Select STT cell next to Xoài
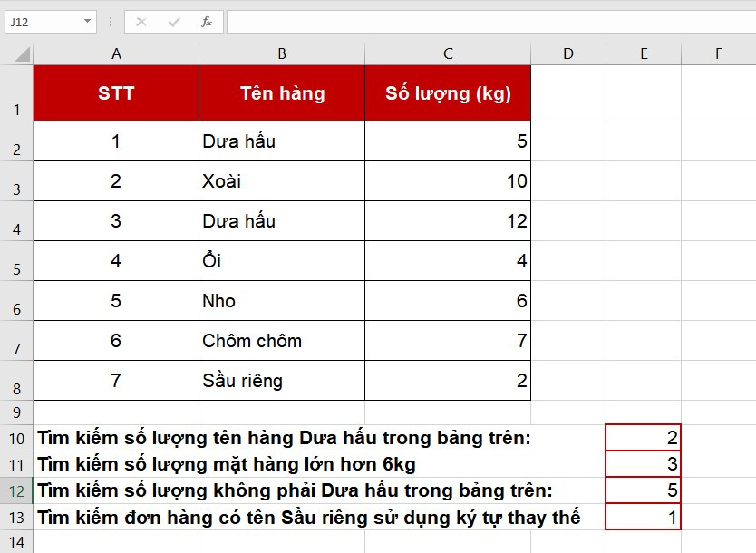Image resolution: width=756 pixels, height=553 pixels. click(x=116, y=181)
